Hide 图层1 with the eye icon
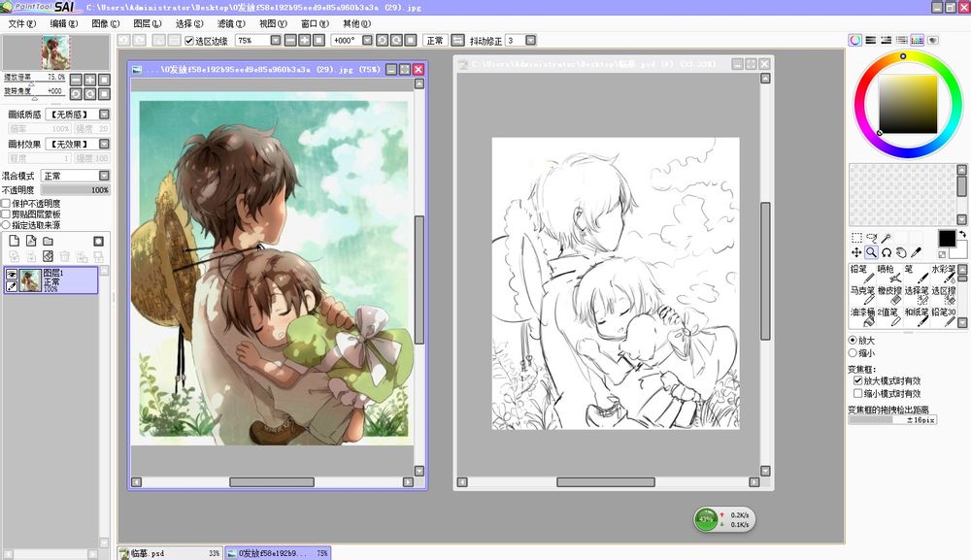 point(11,274)
